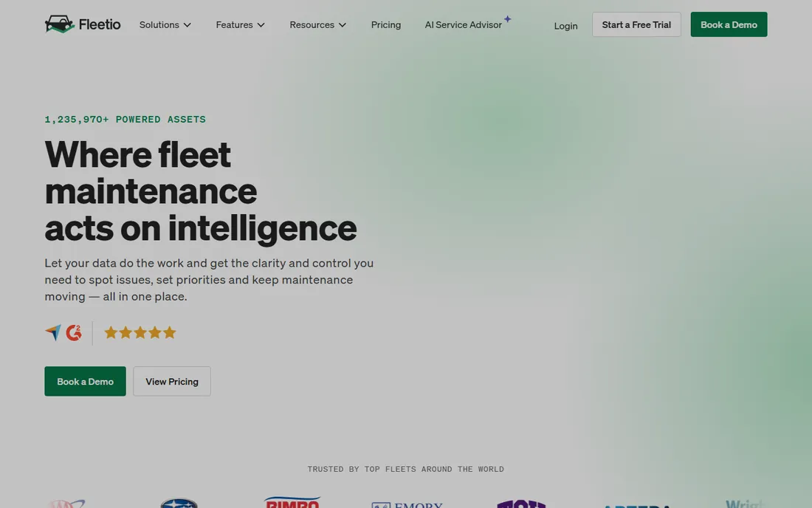Click the View Pricing button
This screenshot has height=508, width=812.
click(172, 381)
